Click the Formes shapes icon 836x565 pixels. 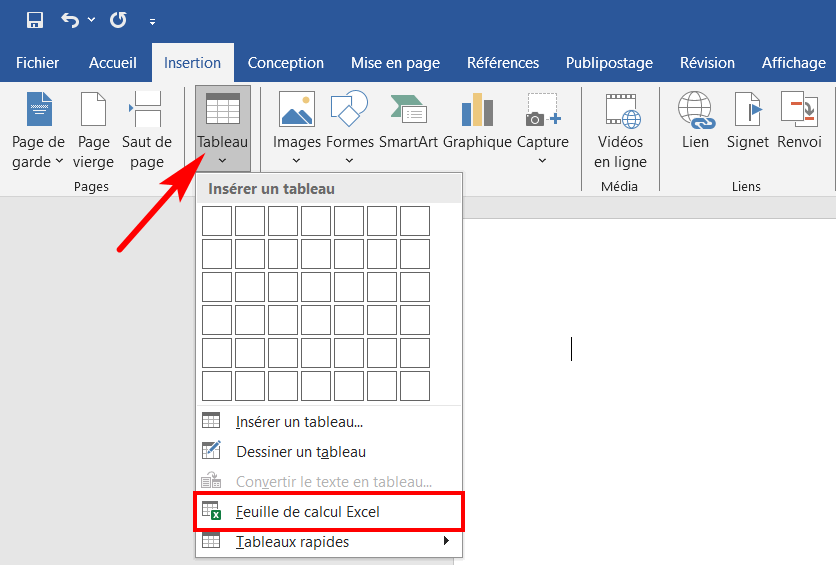(x=349, y=109)
